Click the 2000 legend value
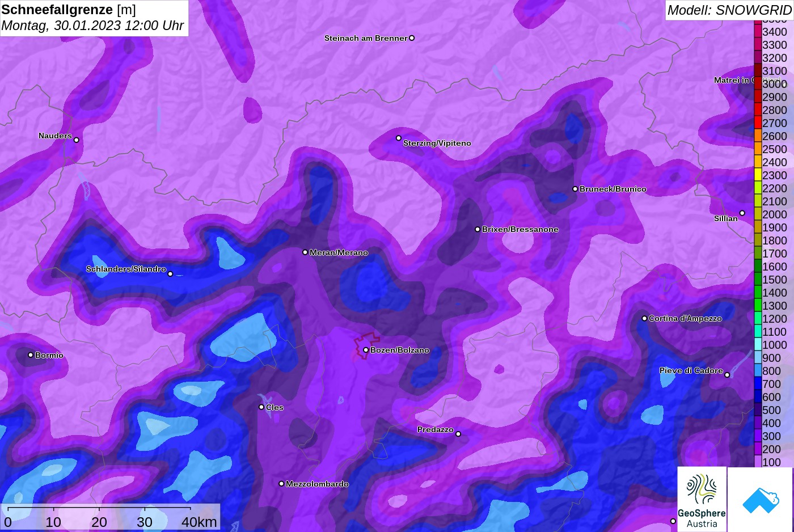The height and width of the screenshot is (532, 794). point(775,214)
